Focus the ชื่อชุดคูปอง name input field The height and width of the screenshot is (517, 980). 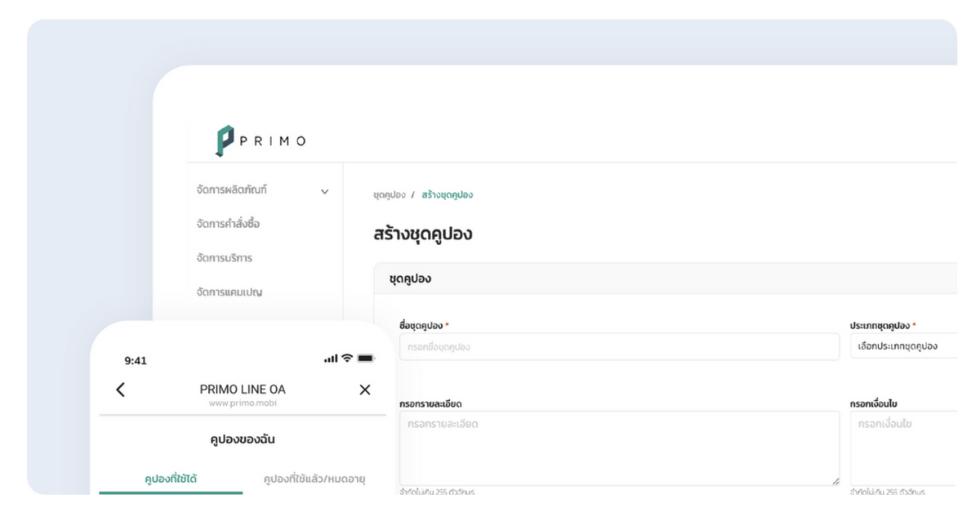[619, 347]
